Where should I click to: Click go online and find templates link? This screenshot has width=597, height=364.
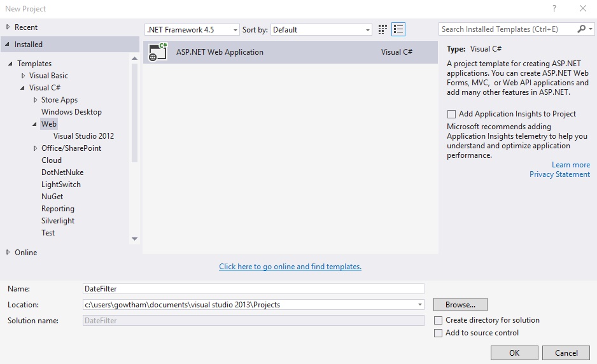tap(290, 267)
